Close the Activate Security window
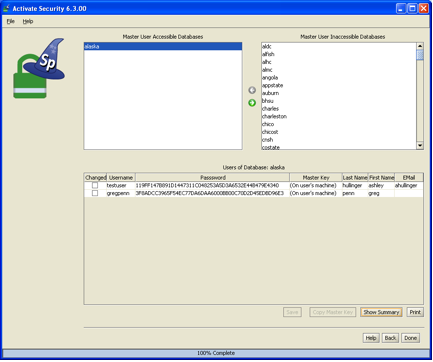The width and height of the screenshot is (433, 362). click(424, 8)
